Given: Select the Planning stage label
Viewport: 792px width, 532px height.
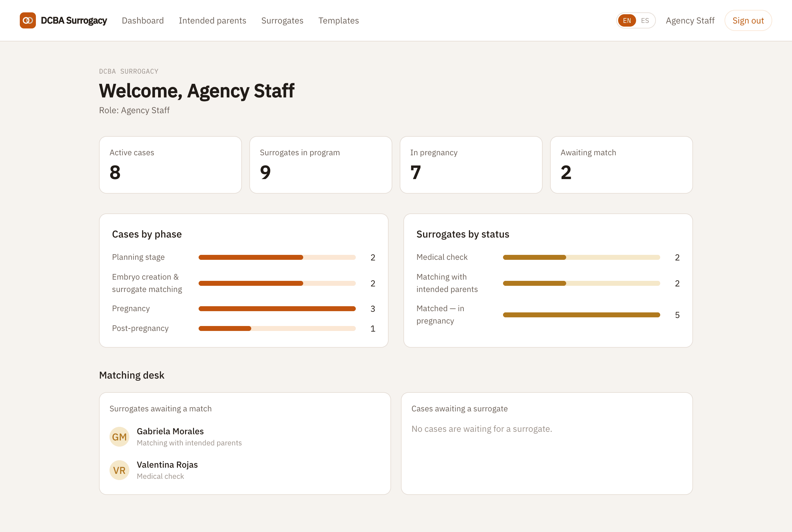Looking at the screenshot, I should tap(138, 257).
